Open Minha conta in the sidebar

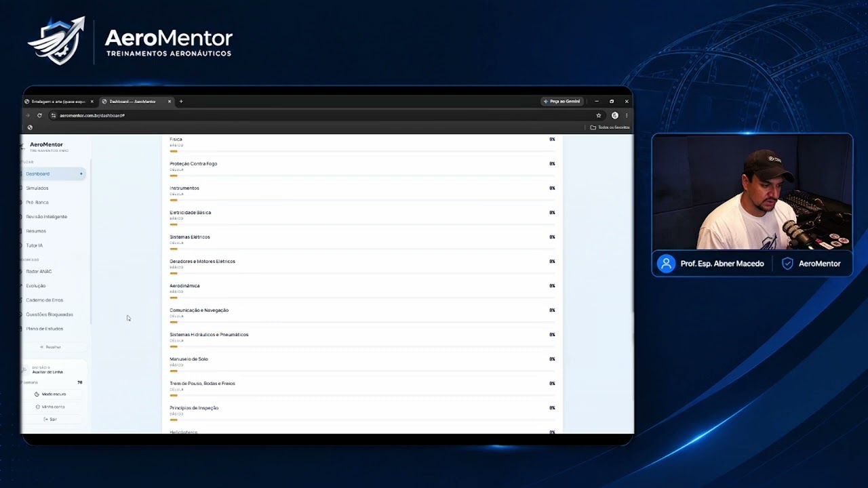pos(51,407)
